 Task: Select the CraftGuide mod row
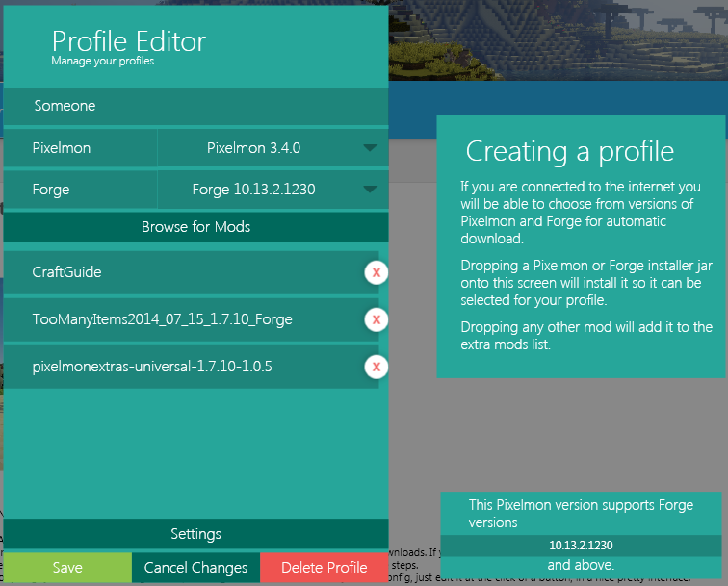pos(192,272)
